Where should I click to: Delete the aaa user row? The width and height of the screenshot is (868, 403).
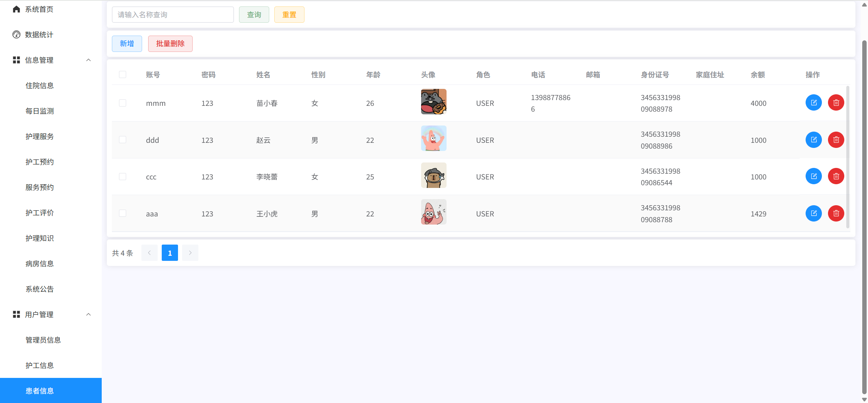836,213
